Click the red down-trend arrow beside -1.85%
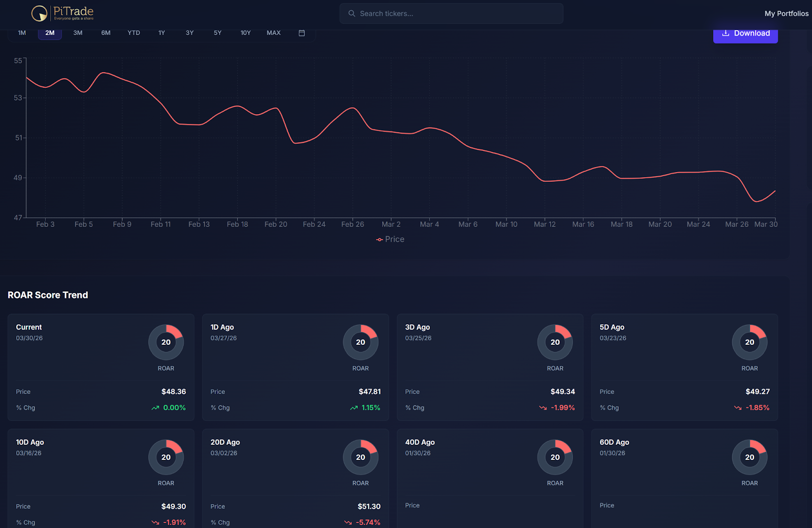The image size is (812, 528). [738, 408]
